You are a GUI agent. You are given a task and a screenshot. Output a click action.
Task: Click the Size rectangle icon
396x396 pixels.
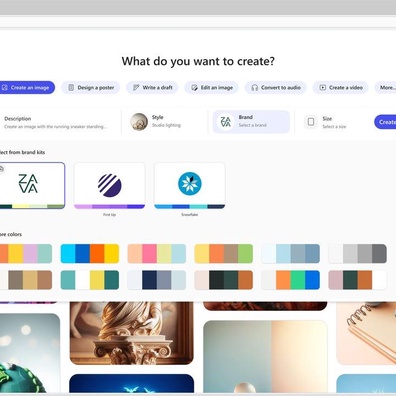pos(311,122)
